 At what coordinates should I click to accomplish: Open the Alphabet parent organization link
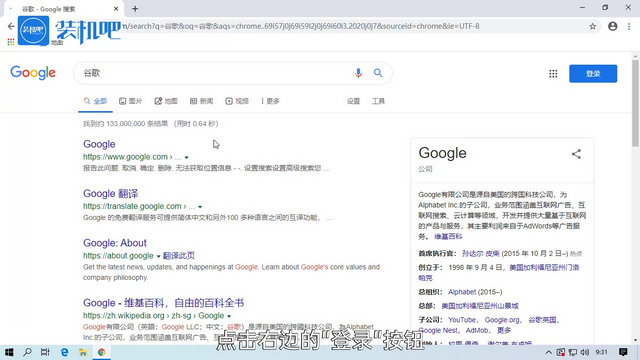462,292
